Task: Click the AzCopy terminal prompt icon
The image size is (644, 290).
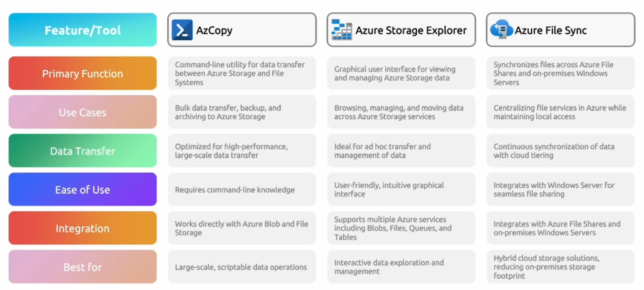Action: coord(182,30)
